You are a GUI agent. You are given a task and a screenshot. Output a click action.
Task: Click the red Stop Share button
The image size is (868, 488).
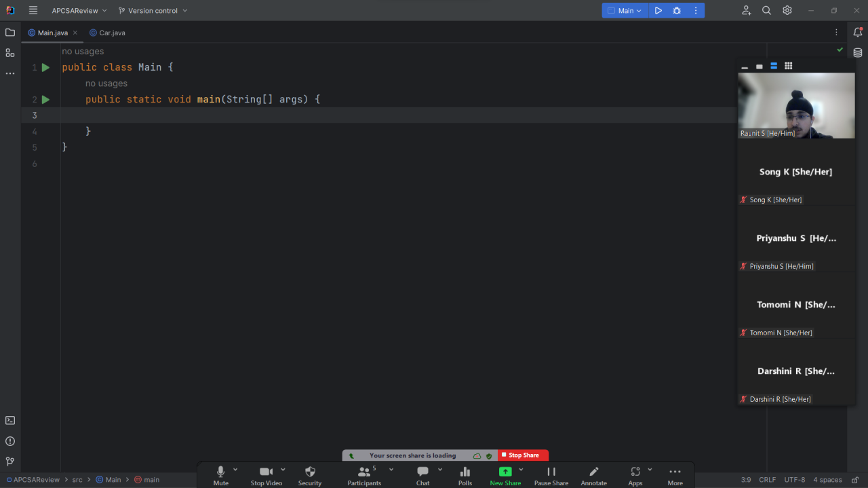tap(523, 455)
